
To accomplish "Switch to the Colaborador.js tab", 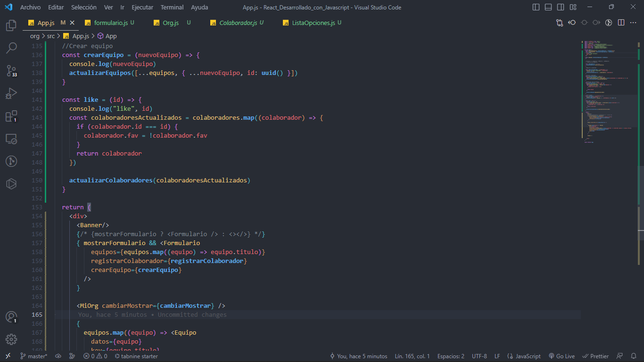I will (x=238, y=23).
